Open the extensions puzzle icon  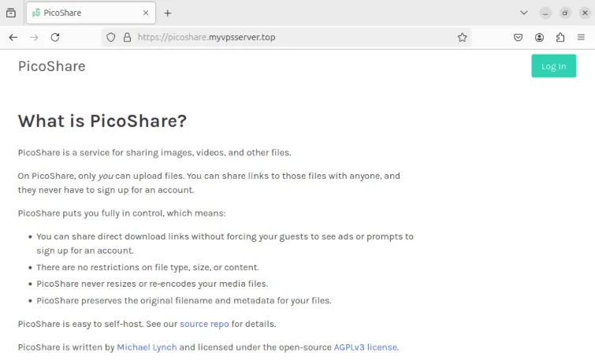(x=560, y=37)
